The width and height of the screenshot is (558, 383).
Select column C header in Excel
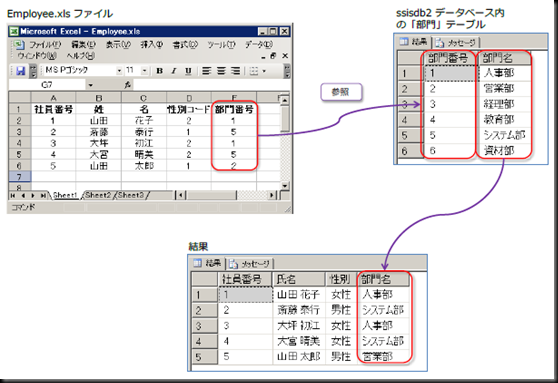pos(144,97)
